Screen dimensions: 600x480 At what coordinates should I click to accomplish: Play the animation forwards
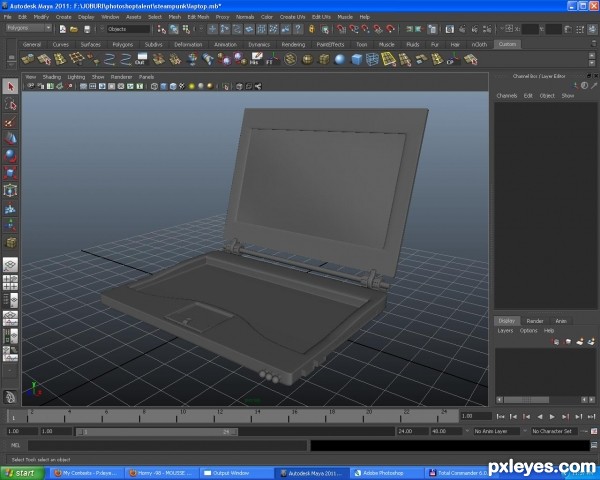coord(552,416)
